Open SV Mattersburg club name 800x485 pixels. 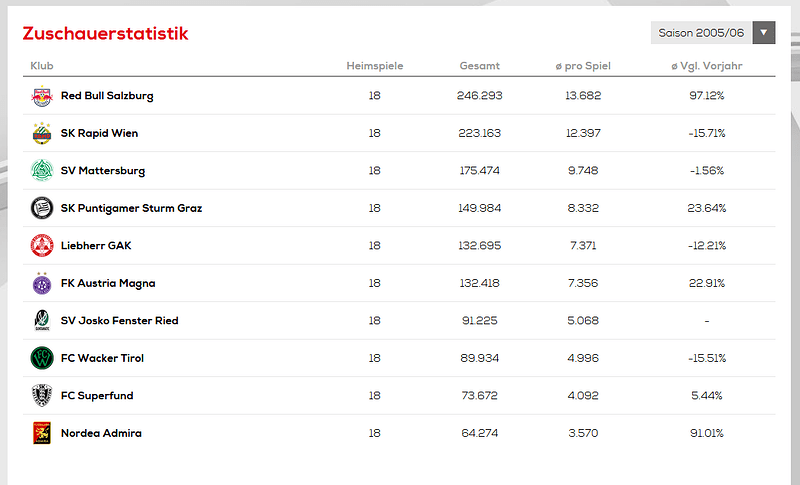[103, 171]
